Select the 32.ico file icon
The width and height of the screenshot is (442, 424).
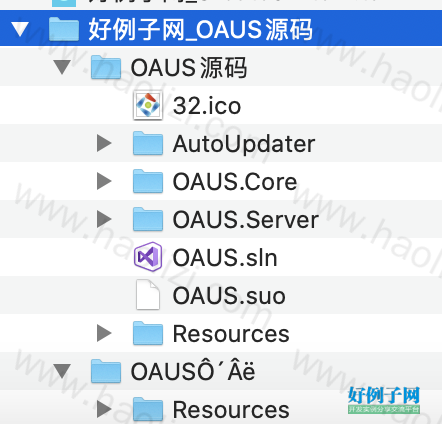(148, 105)
